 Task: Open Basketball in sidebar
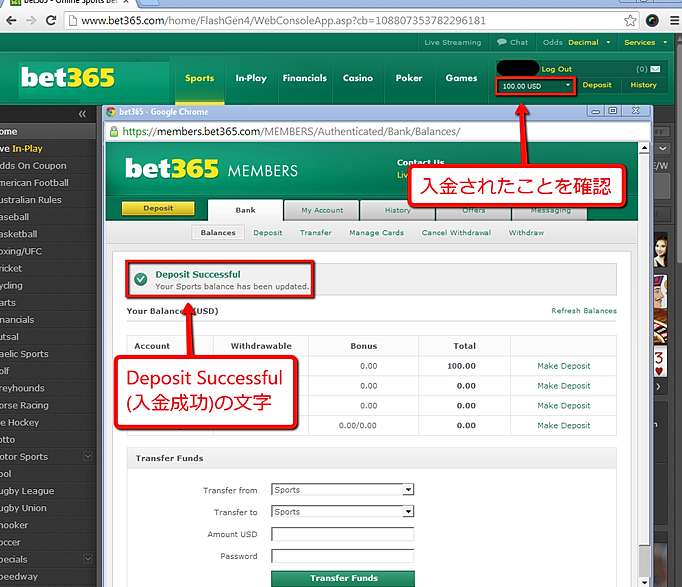[48, 234]
